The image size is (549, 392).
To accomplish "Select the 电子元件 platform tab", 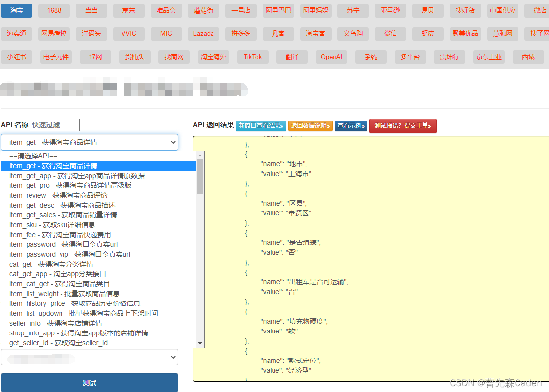I will (x=56, y=57).
